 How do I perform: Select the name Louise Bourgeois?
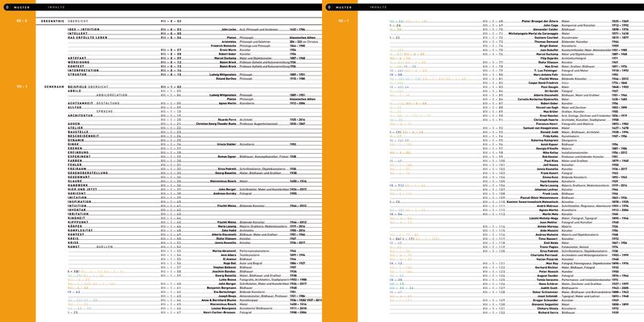coord(226,308)
